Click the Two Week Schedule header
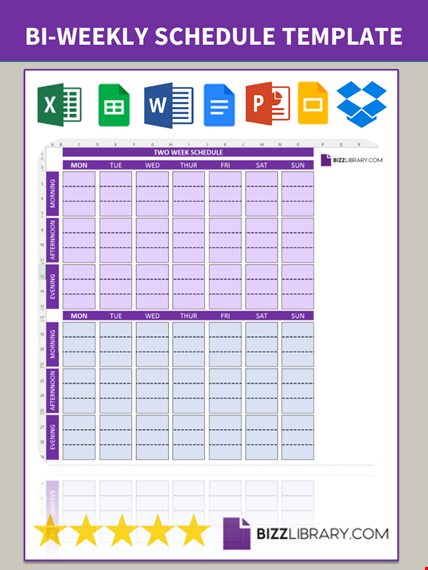This screenshot has height=570, width=428. (x=188, y=152)
